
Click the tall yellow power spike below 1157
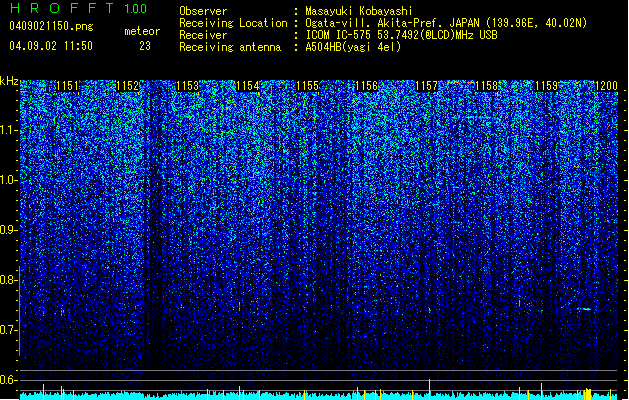pos(429,389)
